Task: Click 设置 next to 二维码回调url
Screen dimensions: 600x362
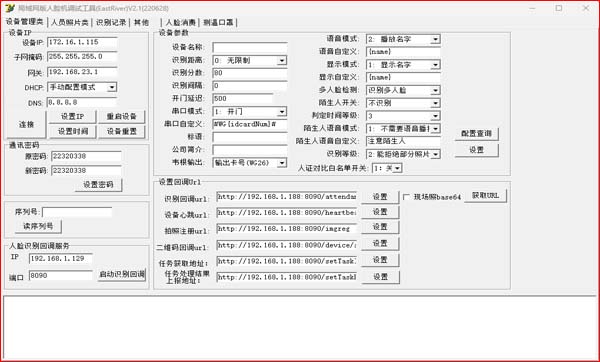Action: pos(380,243)
